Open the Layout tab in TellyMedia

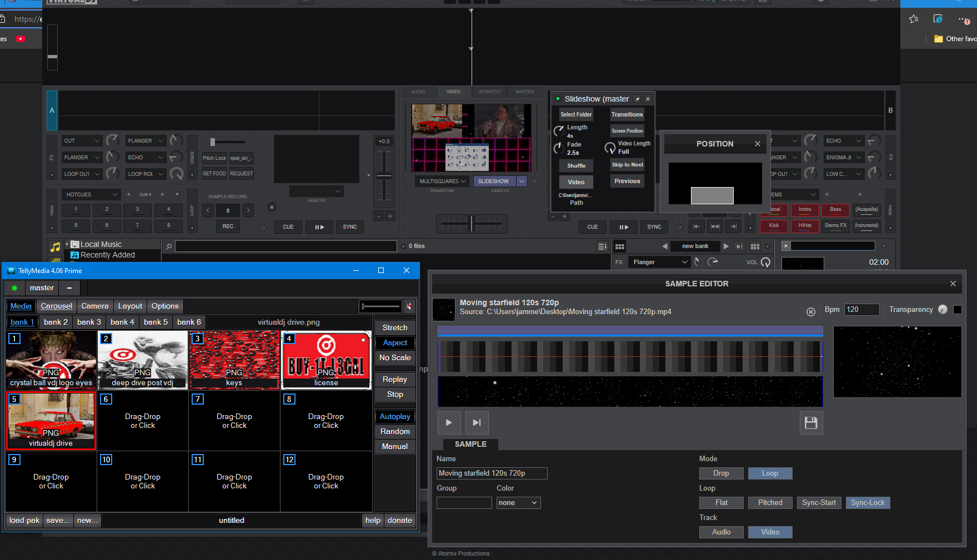(130, 306)
